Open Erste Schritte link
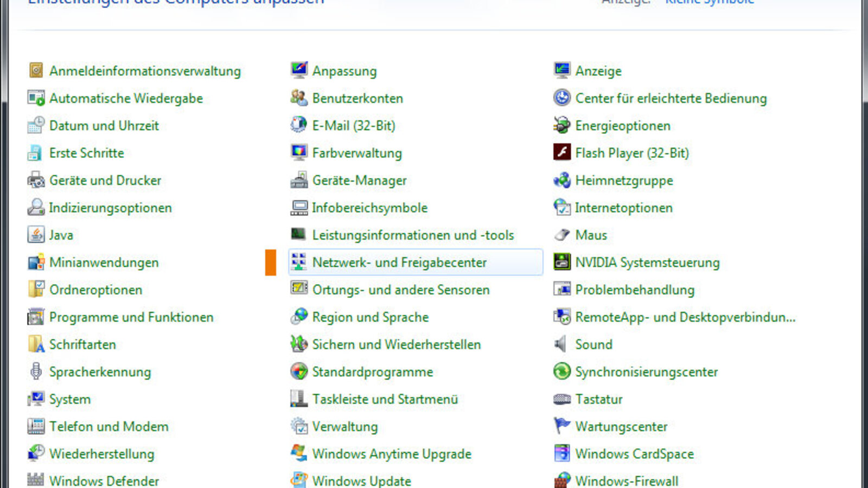This screenshot has height=488, width=868. [x=87, y=153]
